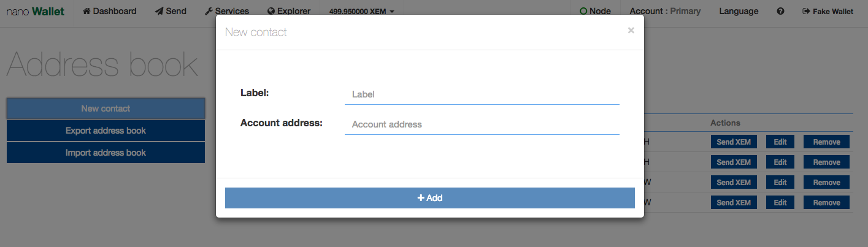Click the Node status circle icon
This screenshot has width=868, height=247.
[x=583, y=11]
